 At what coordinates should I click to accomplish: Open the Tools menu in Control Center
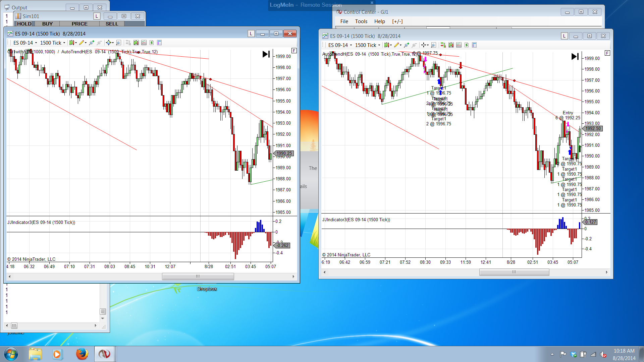(361, 21)
